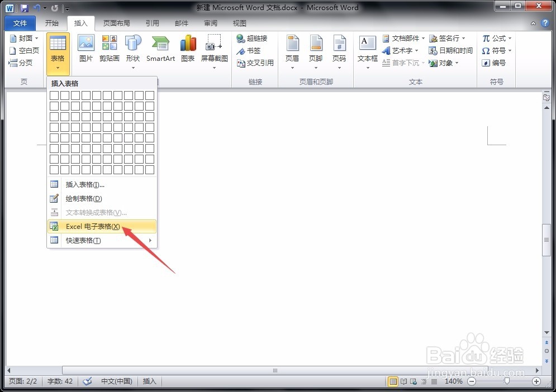This screenshot has height=392, width=556.
Task: Open the 页眉 header button
Action: tap(293, 52)
